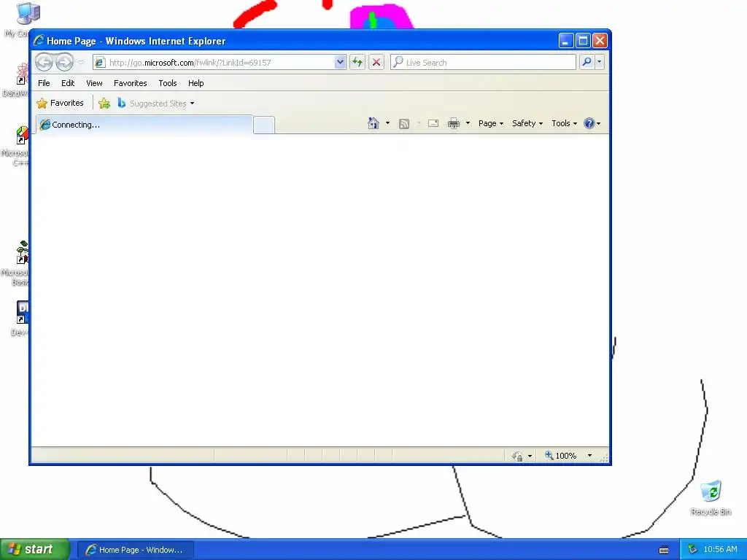The image size is (747, 560).
Task: Expand the zoom level dropdown arrow
Action: pos(589,456)
